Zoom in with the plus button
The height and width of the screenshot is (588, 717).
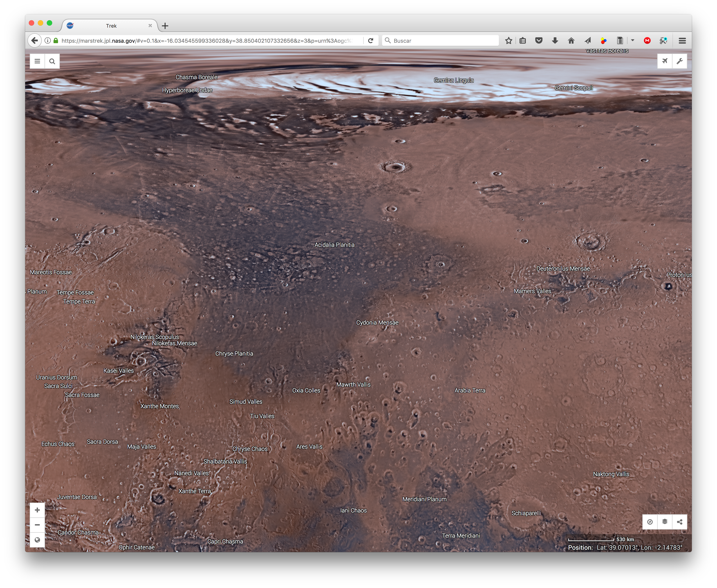point(37,510)
